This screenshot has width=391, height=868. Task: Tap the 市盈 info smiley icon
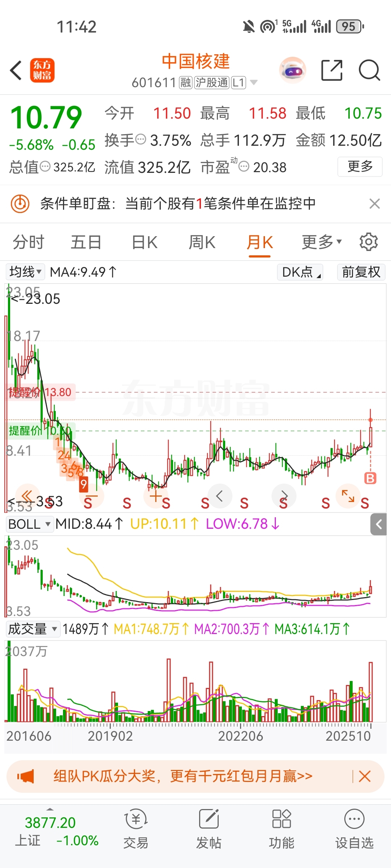pos(244,166)
